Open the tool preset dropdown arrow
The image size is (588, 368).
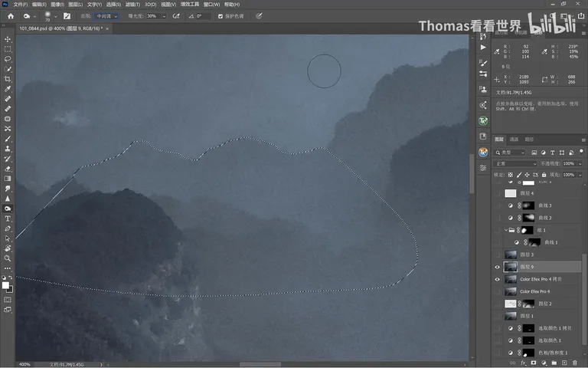(x=35, y=16)
